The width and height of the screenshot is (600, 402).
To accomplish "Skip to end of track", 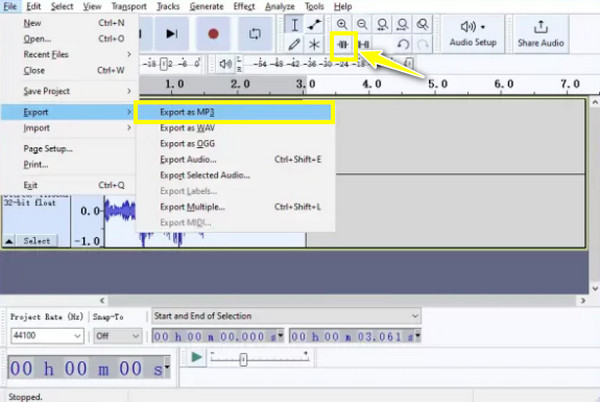I will (171, 34).
